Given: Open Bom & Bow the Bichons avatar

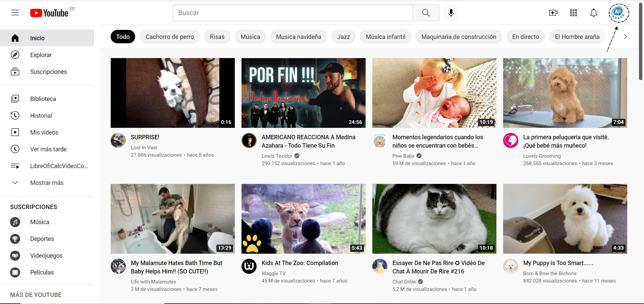Looking at the screenshot, I should click(x=511, y=266).
